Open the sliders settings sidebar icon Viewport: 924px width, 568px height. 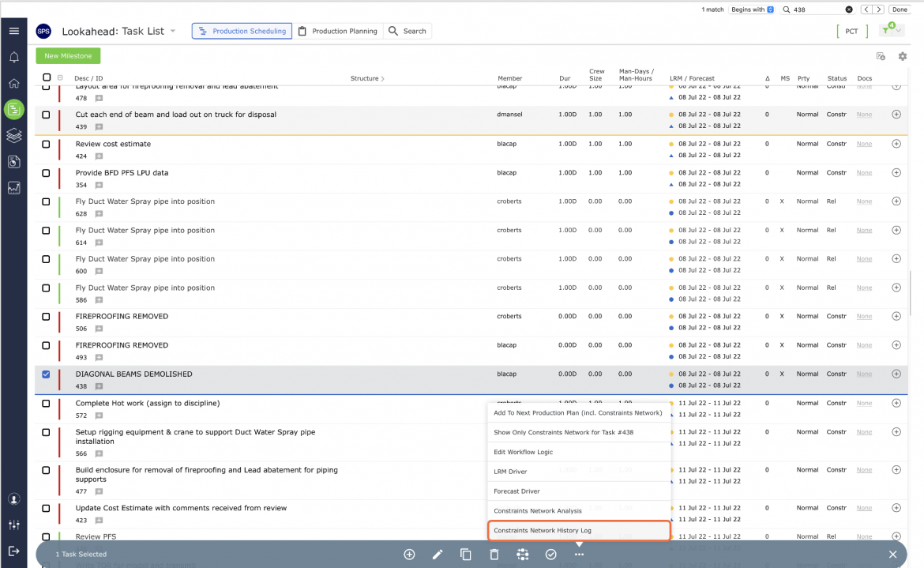(x=14, y=525)
